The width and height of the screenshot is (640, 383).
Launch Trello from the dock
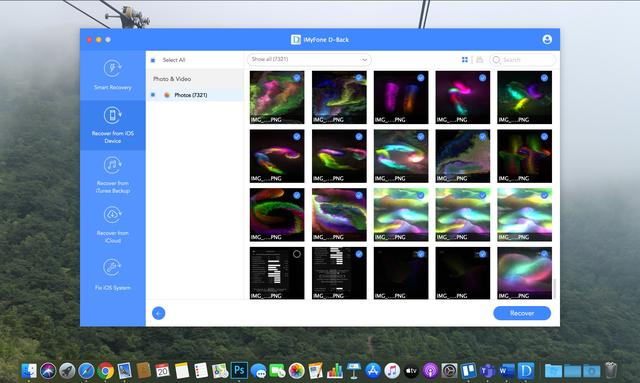tap(469, 371)
